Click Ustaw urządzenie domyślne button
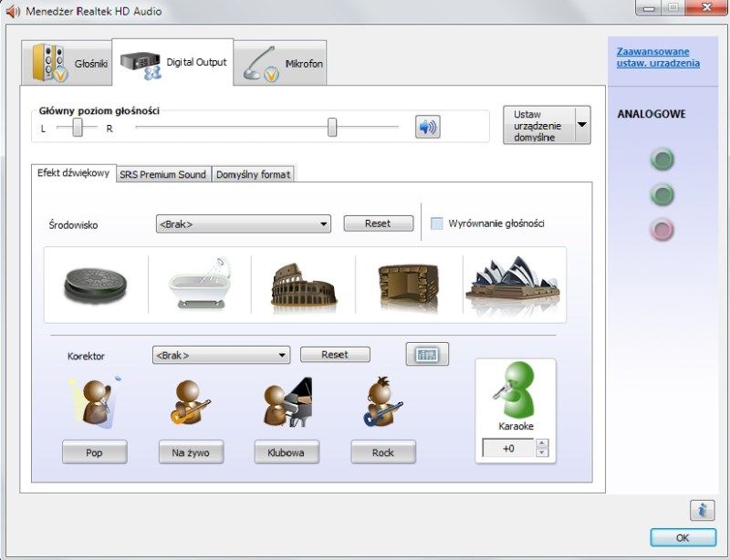This screenshot has width=730, height=560. coord(539,125)
